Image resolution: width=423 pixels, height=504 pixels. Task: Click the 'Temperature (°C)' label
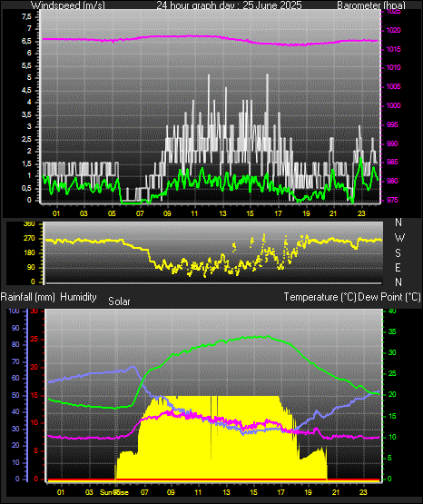[320, 297]
